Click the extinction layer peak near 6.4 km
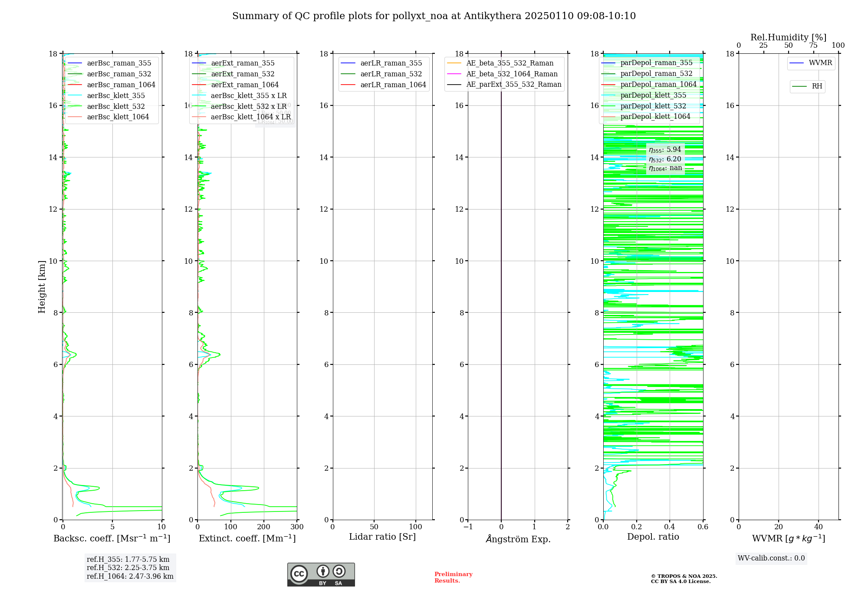 tap(219, 354)
